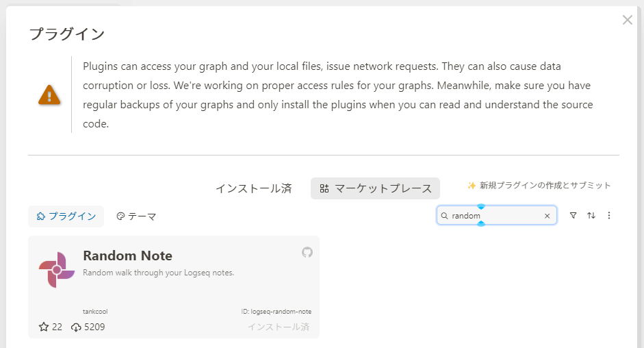The image size is (644, 348).
Task: Select the プラグイン category tab
Action: tap(66, 216)
